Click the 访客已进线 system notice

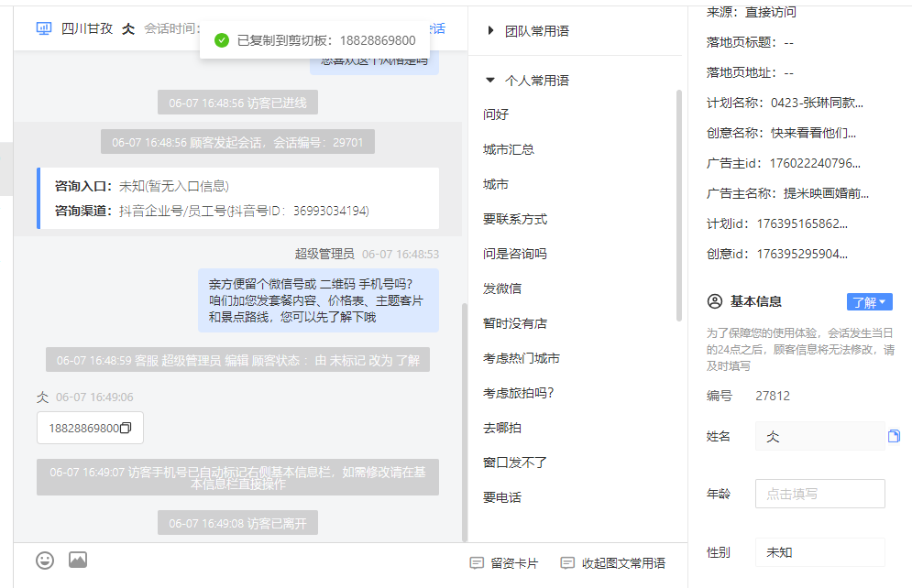click(237, 103)
